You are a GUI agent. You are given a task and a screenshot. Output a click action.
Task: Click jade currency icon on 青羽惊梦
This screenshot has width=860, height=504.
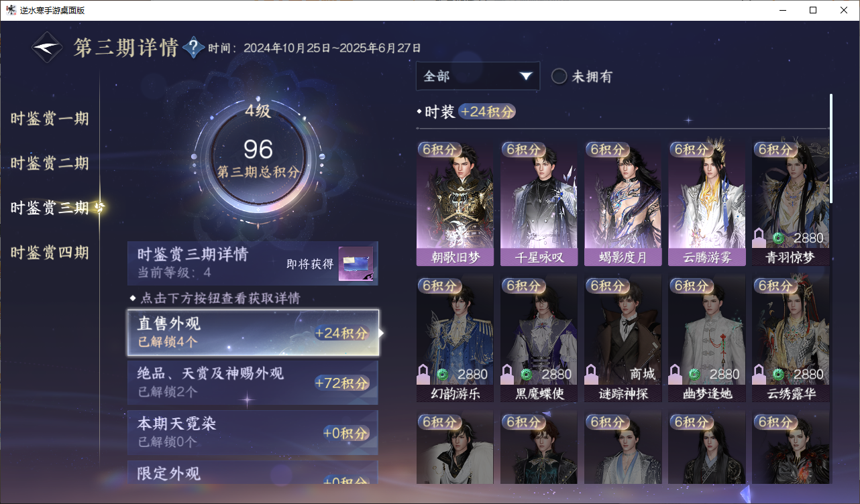coord(778,239)
